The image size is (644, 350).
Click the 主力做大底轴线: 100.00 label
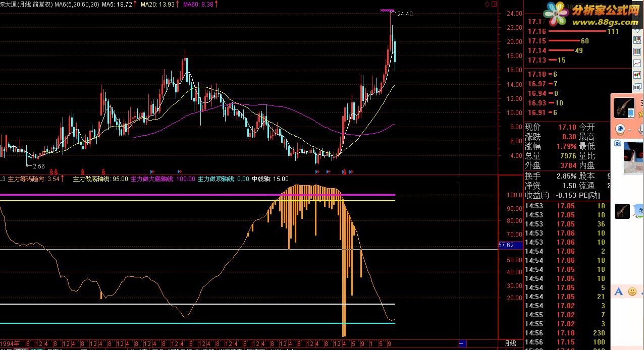coord(163,179)
